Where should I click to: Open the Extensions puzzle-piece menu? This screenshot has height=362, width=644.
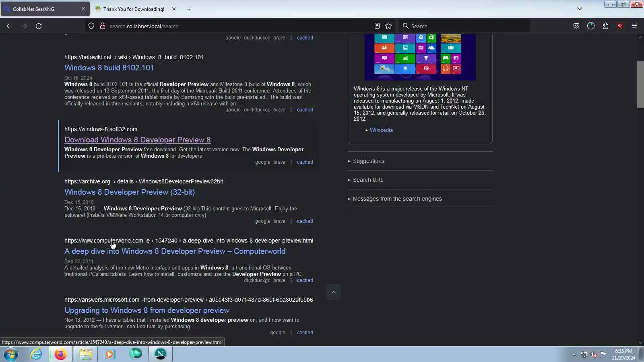click(x=605, y=26)
